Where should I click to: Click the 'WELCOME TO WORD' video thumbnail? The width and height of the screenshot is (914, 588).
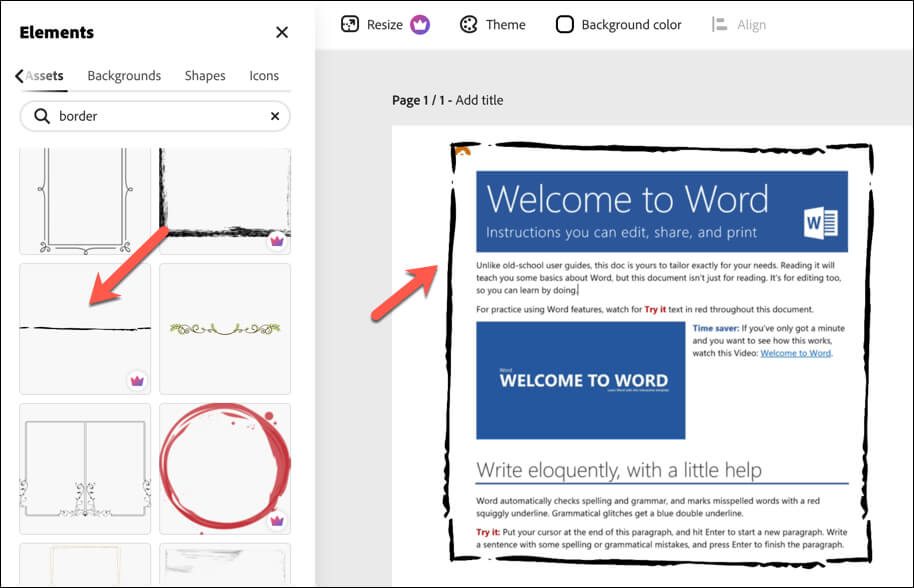pos(581,381)
